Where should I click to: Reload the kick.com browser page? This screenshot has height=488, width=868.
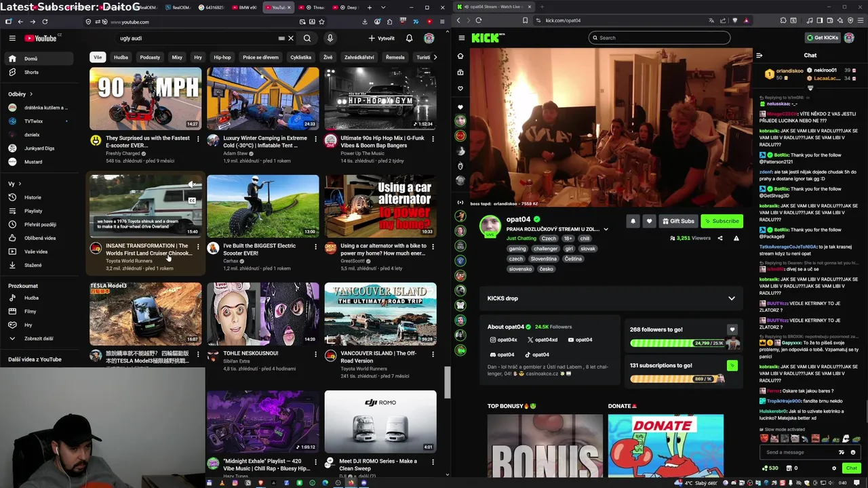coord(479,20)
